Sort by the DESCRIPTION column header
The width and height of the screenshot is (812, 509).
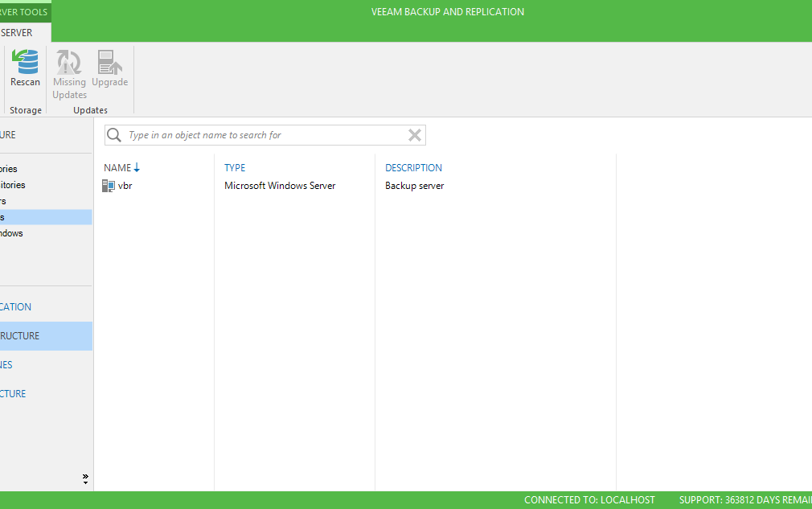pos(413,168)
